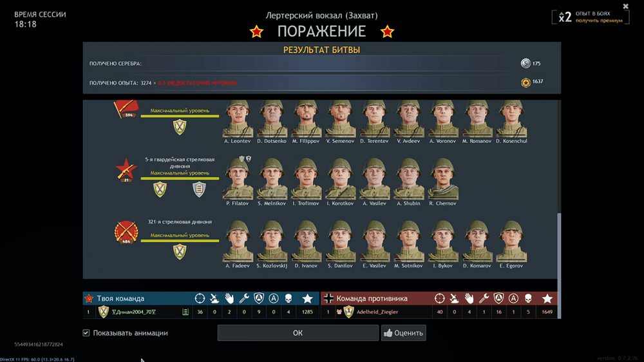Select soldier portrait E. Egorov
The image size is (644, 362).
[x=511, y=242]
